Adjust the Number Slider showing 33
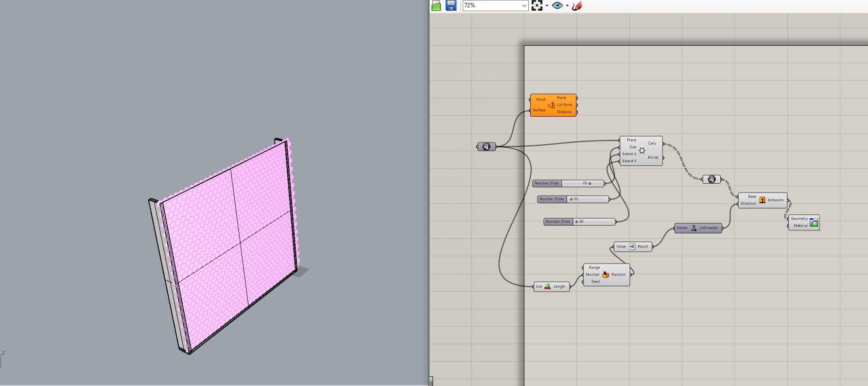This screenshot has height=386, width=868. tap(573, 199)
